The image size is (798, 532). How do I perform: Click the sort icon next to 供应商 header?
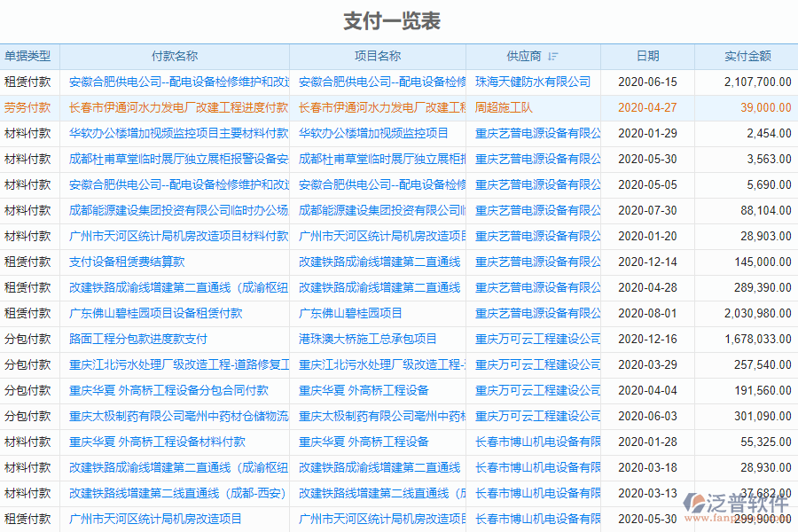(x=554, y=55)
